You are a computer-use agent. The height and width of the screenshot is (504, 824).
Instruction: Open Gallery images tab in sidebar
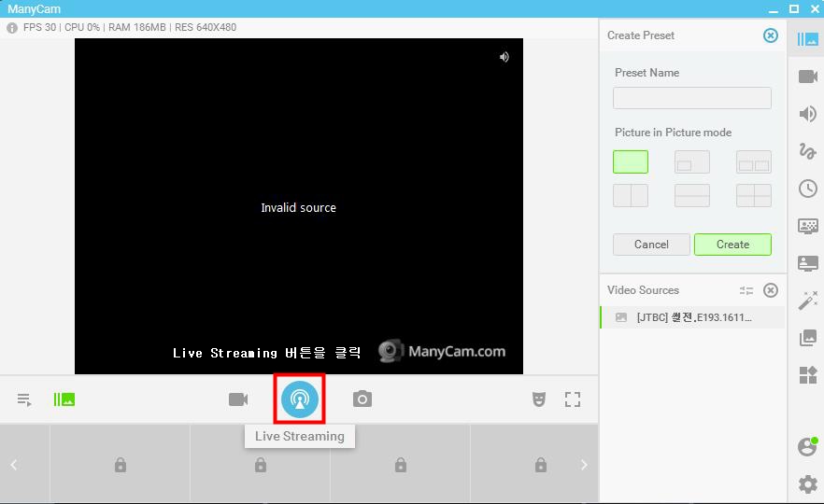808,338
